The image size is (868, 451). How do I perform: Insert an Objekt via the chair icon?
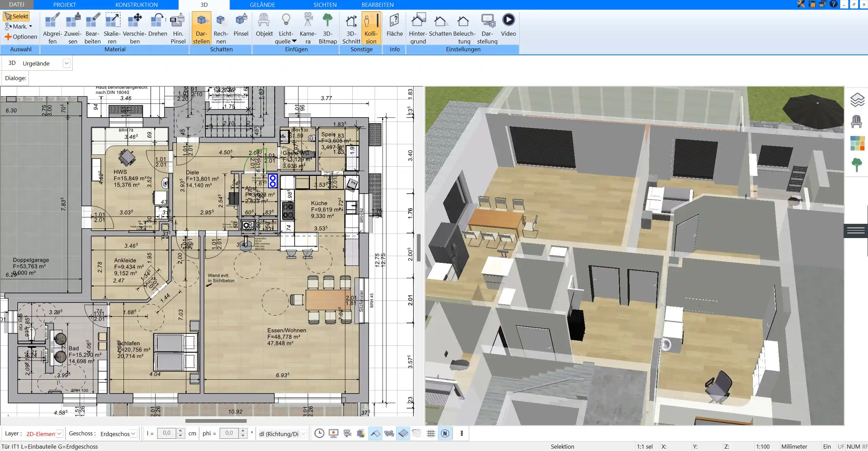264,24
